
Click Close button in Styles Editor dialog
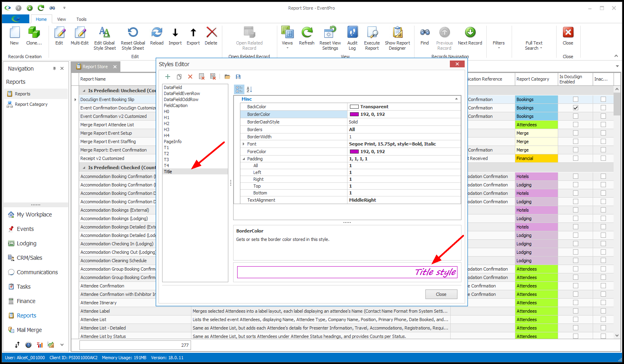coord(441,294)
